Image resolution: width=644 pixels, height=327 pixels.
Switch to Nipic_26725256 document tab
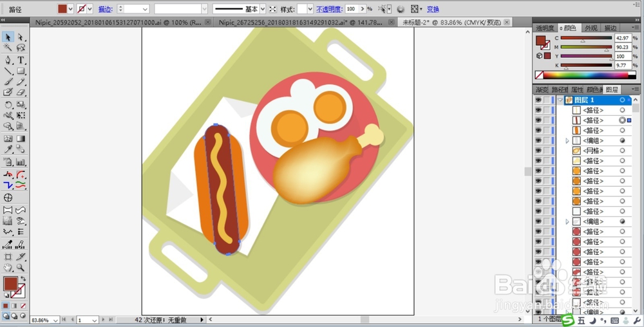pos(305,22)
